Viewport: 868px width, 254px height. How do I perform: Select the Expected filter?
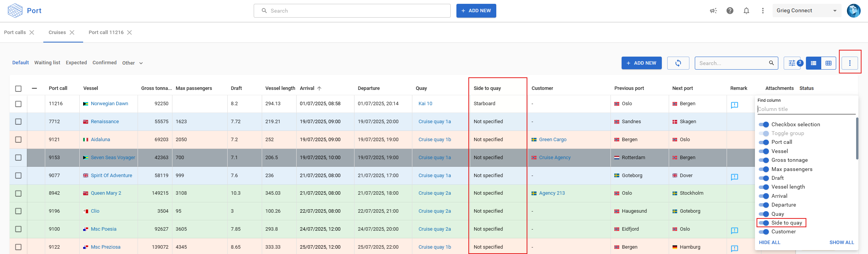(76, 63)
